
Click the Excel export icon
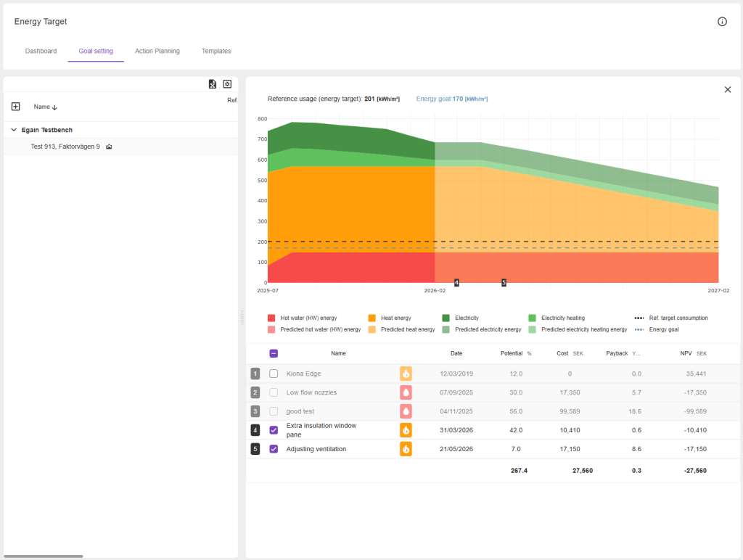tap(213, 84)
